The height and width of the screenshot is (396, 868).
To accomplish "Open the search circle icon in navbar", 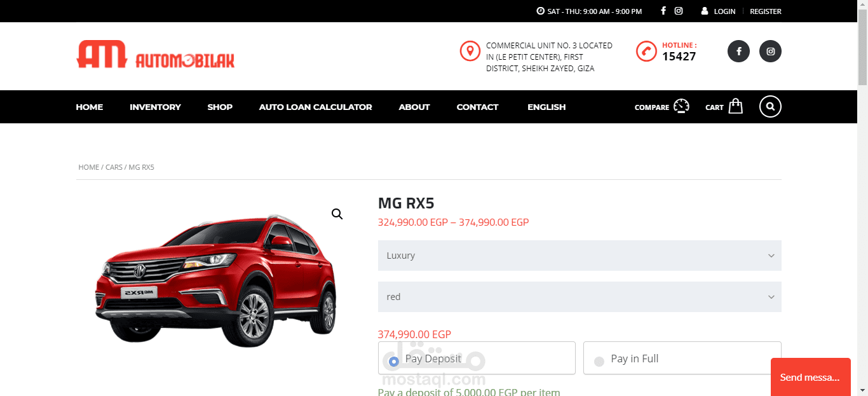I will pos(770,107).
